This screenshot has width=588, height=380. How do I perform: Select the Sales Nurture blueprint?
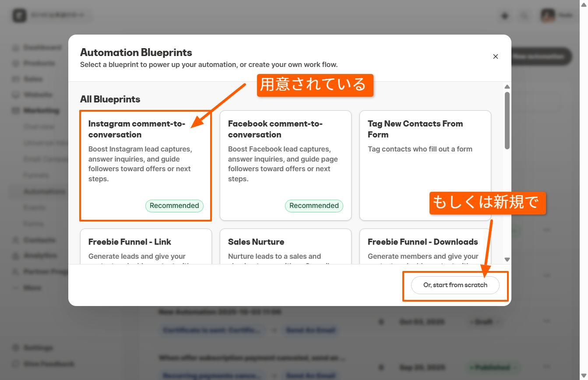point(285,246)
